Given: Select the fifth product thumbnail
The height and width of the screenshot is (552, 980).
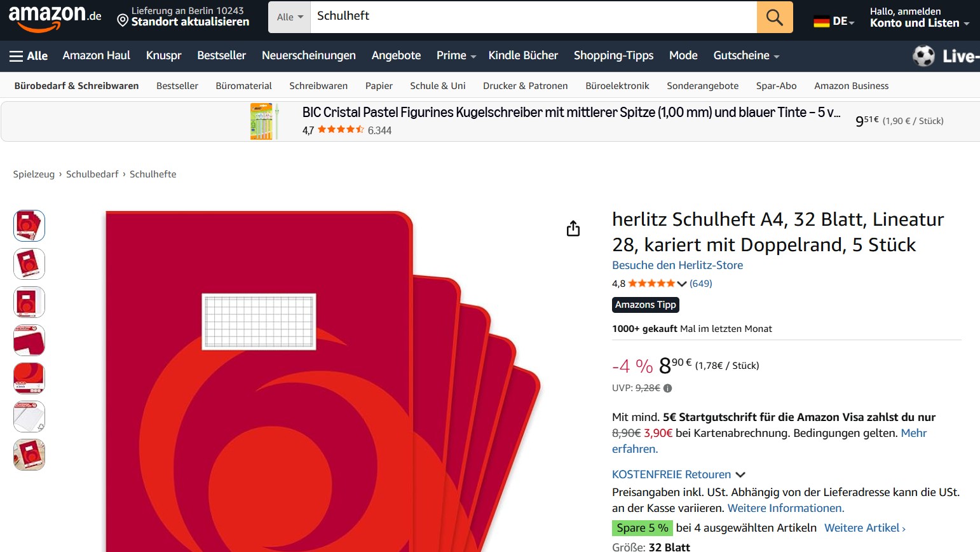Looking at the screenshot, I should click(x=29, y=378).
